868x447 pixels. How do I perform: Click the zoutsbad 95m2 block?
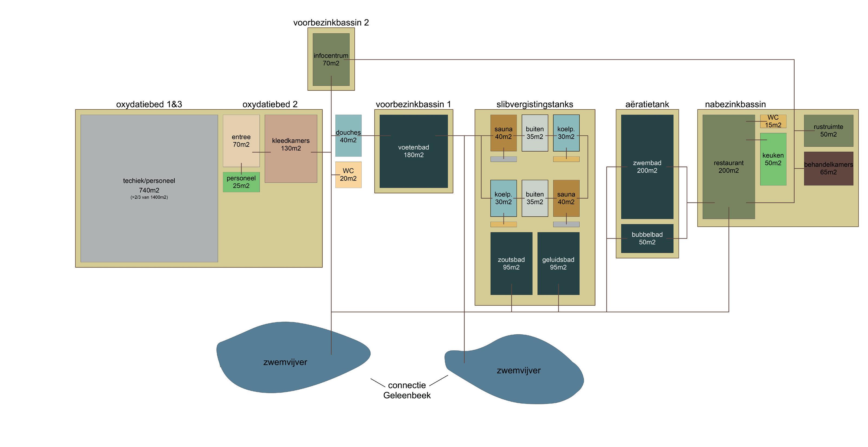(511, 263)
